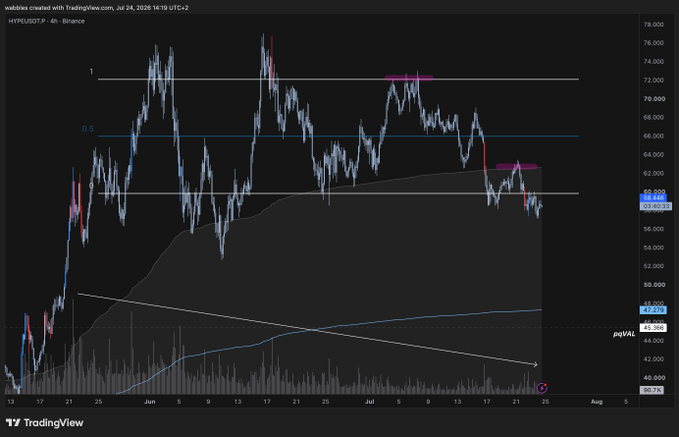Select the HYPEUSDT.P 4h Binance symbol title

pyautogui.click(x=46, y=21)
